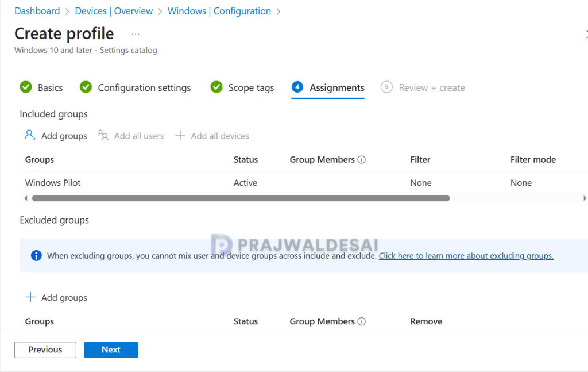The width and height of the screenshot is (588, 372).
Task: Click the horizontal scrollbar thumb in included groups table
Action: click(241, 198)
